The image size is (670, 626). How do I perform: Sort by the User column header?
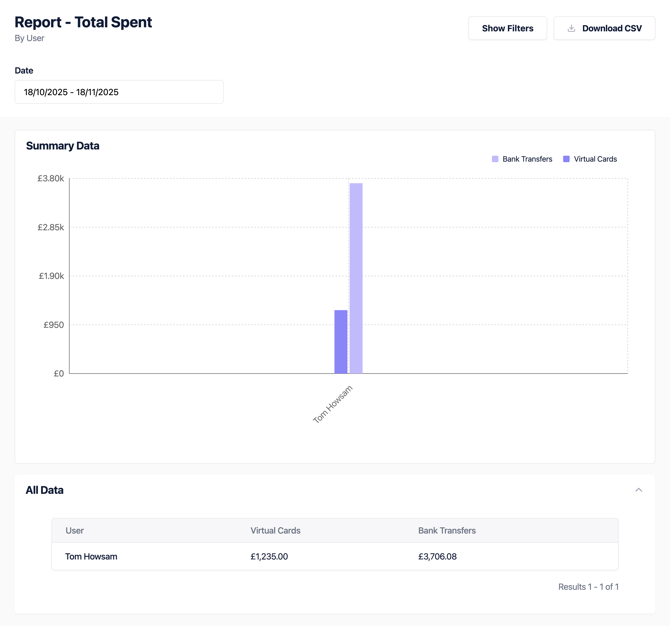pyautogui.click(x=75, y=530)
